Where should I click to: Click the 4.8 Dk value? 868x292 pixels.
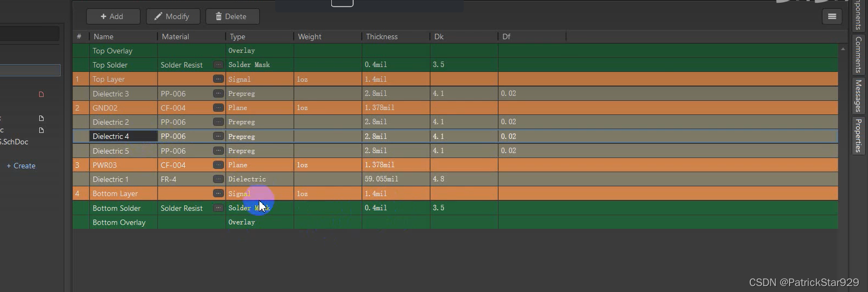tap(438, 179)
